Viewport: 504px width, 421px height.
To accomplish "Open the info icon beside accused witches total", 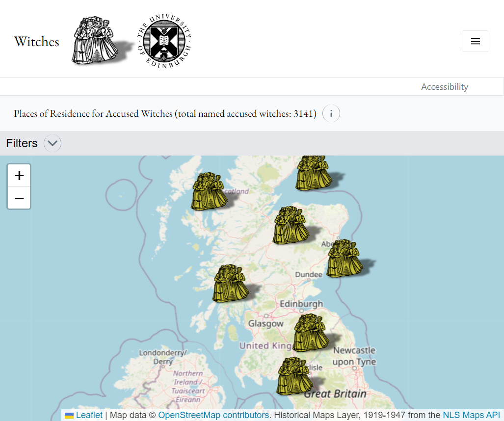I will pos(331,113).
